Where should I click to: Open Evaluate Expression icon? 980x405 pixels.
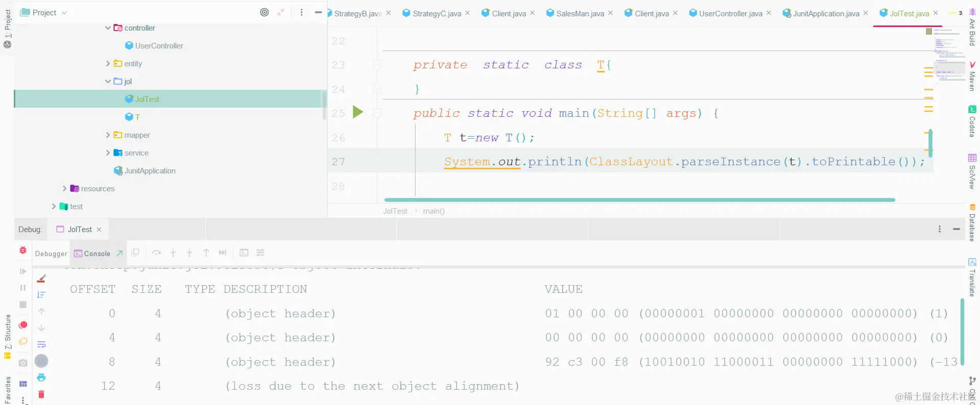pos(244,252)
